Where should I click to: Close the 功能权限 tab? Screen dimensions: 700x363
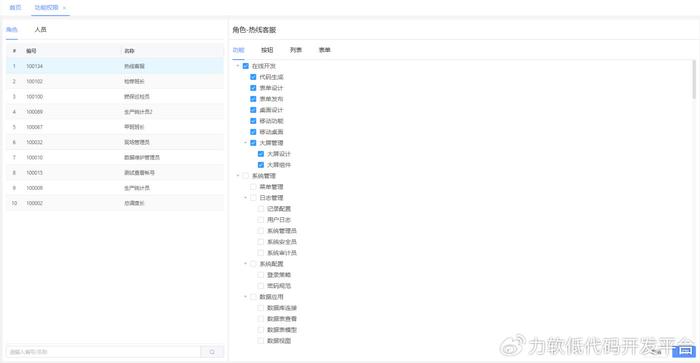64,8
